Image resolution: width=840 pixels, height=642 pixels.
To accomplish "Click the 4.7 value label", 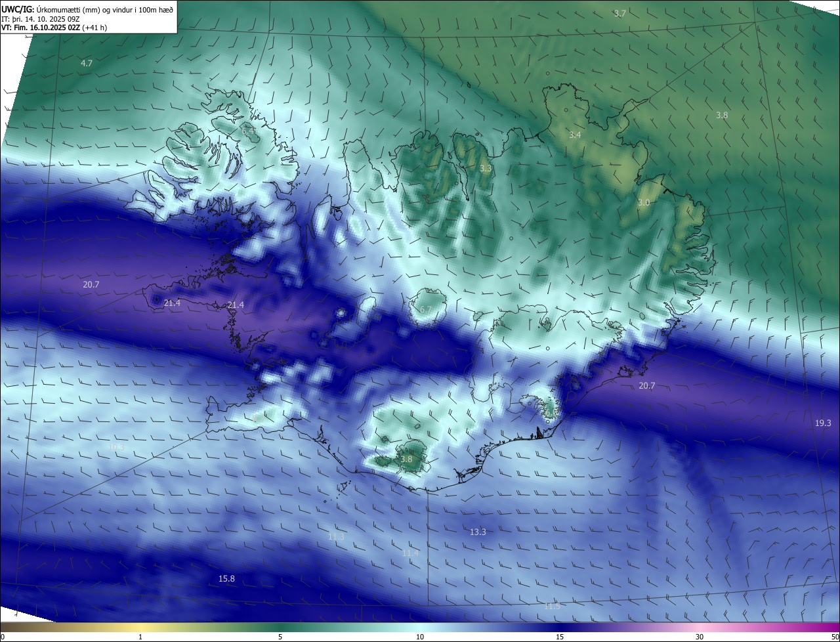I will pyautogui.click(x=87, y=63).
